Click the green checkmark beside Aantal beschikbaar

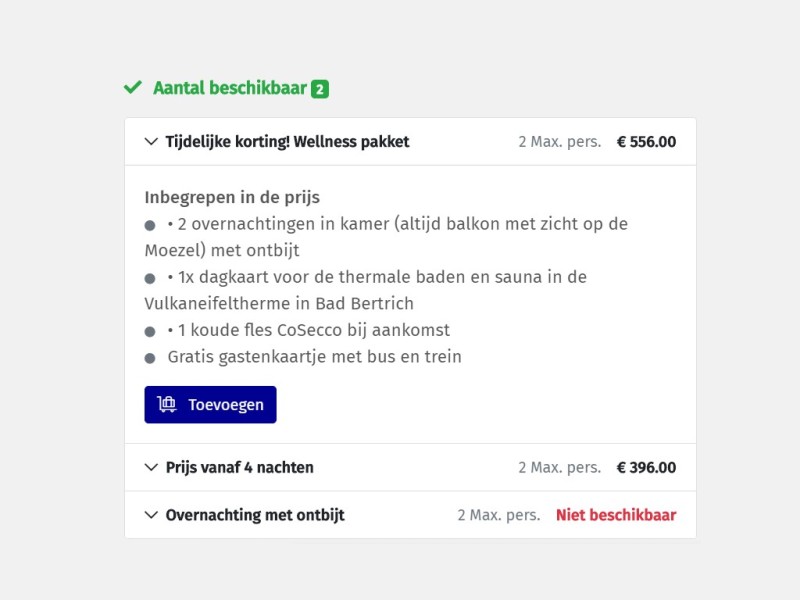(x=131, y=88)
